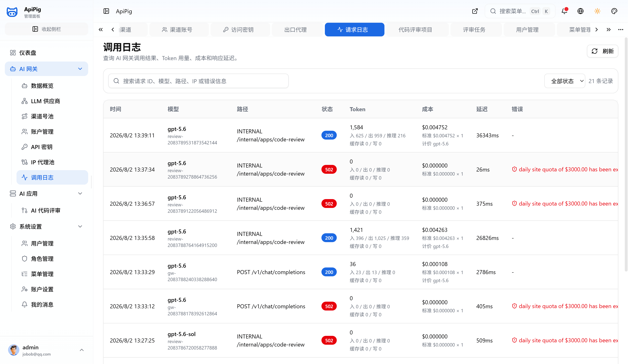Shift tabs right with single right arrow

tap(597, 30)
